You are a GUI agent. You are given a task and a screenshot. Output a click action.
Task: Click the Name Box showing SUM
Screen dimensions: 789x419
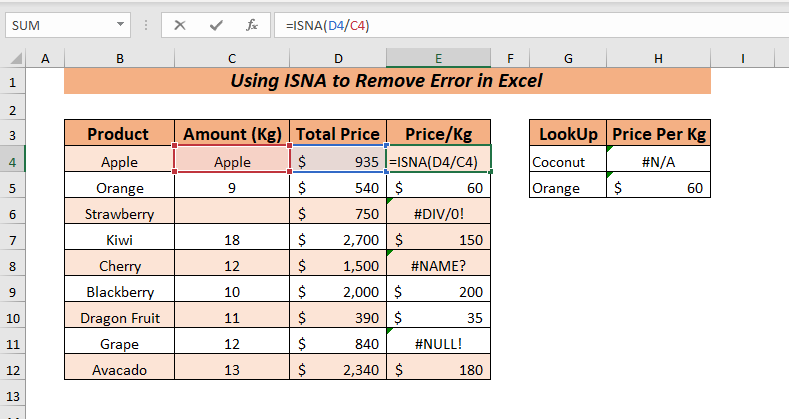[68, 25]
